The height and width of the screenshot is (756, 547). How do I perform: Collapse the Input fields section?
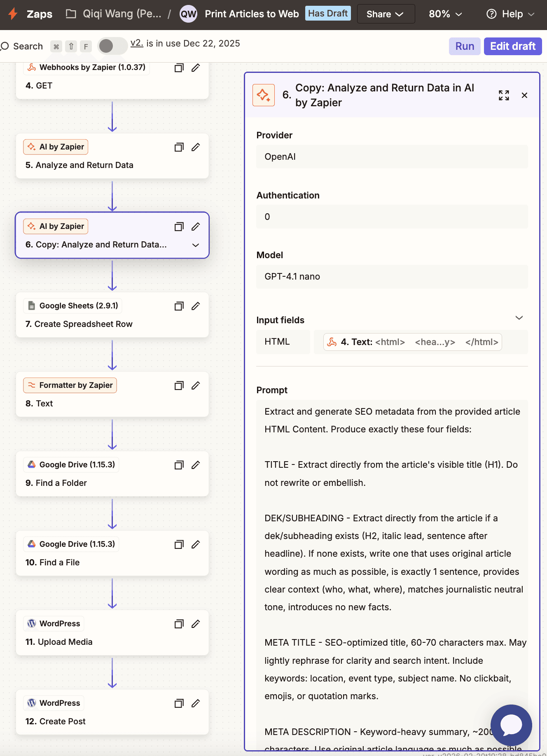(519, 318)
